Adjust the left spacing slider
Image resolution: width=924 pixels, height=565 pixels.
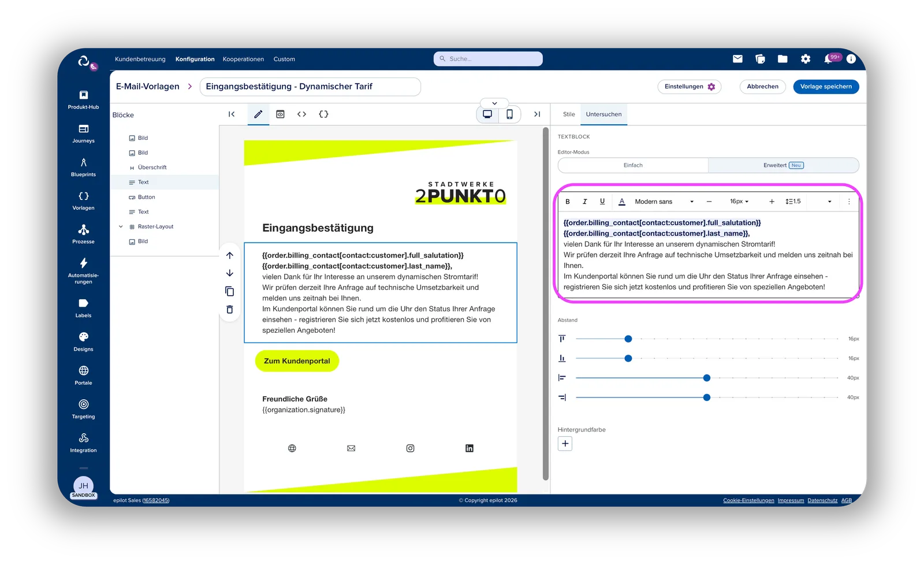pyautogui.click(x=707, y=378)
